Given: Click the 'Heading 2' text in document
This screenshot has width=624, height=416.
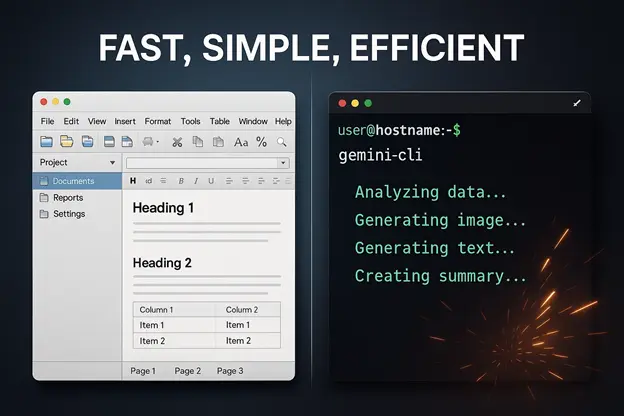Looking at the screenshot, I should tap(162, 263).
